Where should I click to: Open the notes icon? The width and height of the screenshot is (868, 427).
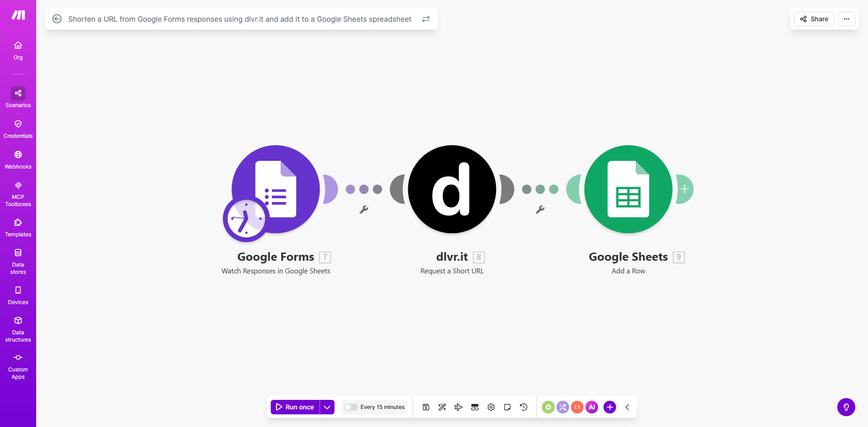[x=507, y=407]
